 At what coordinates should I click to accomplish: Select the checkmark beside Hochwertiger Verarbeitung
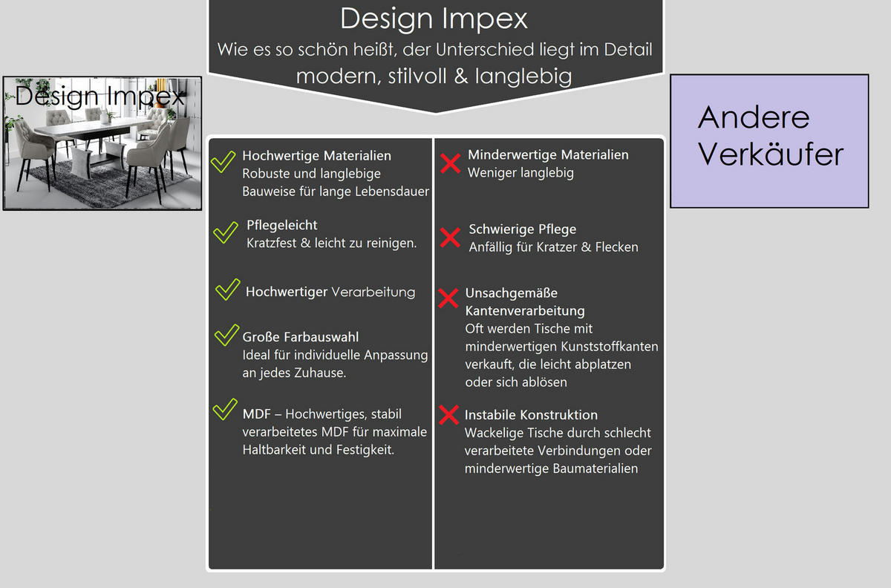click(227, 290)
